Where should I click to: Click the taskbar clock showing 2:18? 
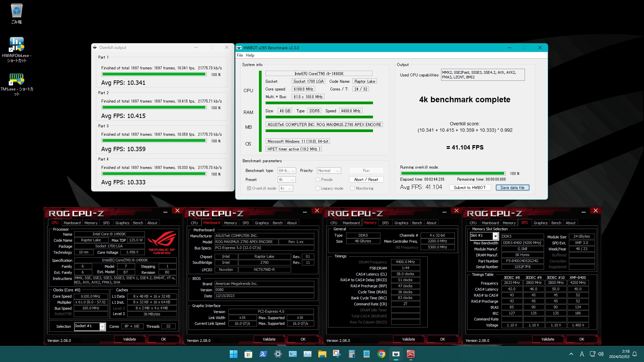(619, 354)
